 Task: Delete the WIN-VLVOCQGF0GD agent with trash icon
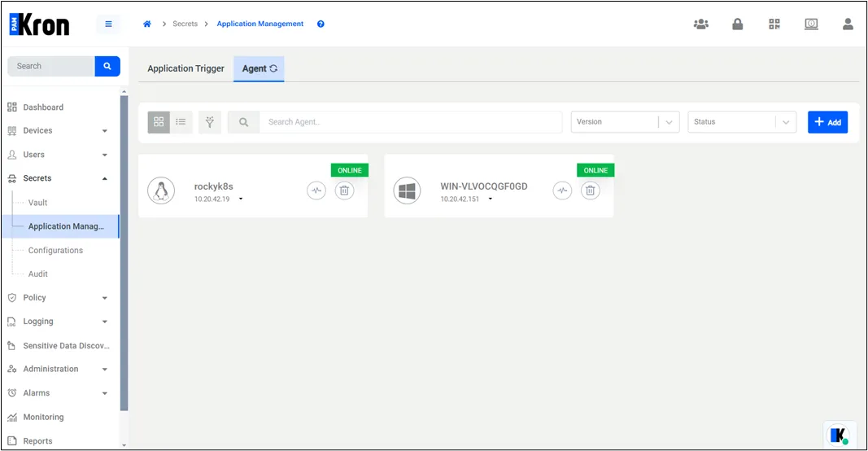pos(590,190)
